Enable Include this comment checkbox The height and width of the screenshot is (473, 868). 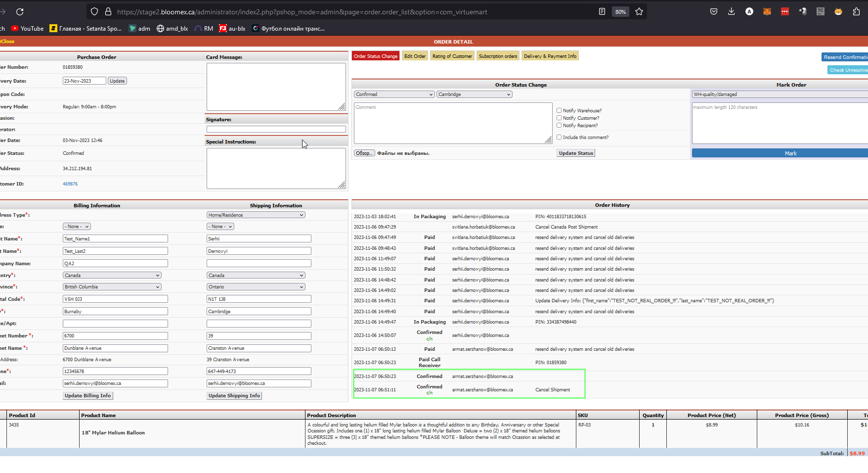pyautogui.click(x=559, y=137)
